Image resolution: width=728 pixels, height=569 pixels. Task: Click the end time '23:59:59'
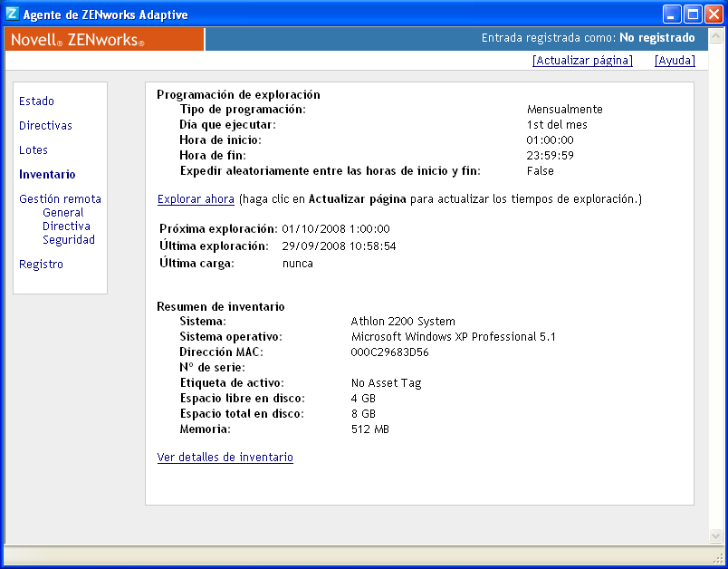coord(551,155)
